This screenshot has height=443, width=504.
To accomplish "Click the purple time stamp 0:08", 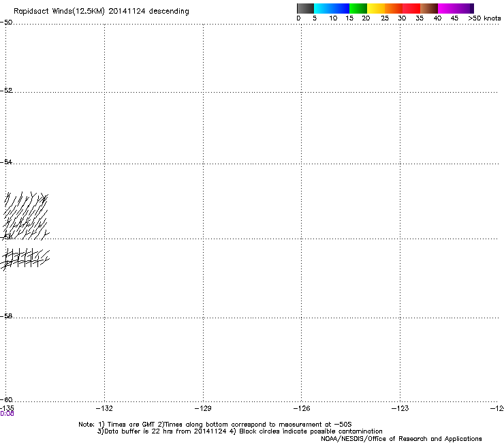I will 7,414.
